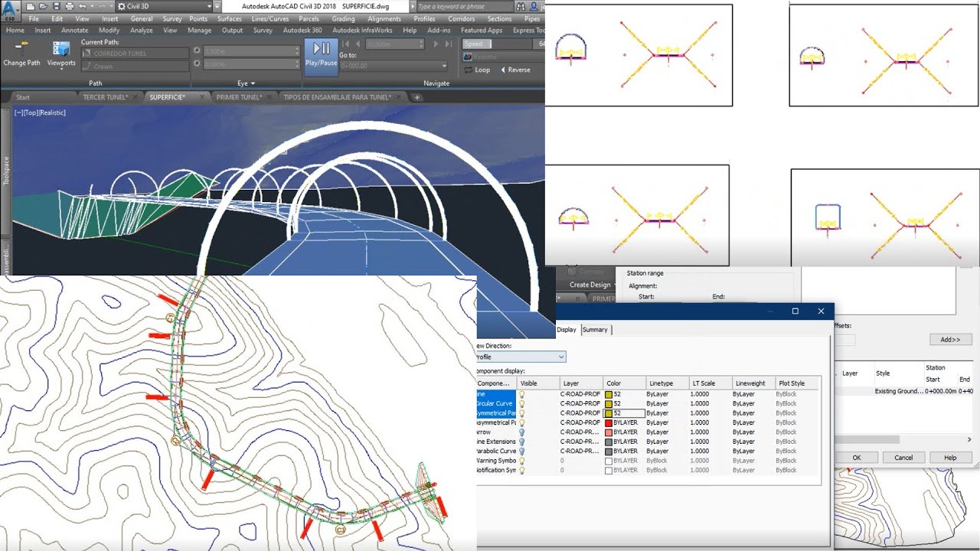Expand the Eye panel flyout
Screen dimensions: 980x551
[247, 83]
